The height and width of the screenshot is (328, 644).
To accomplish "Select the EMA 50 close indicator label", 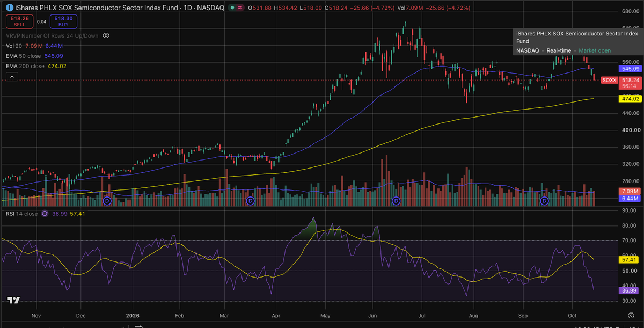I will coord(24,56).
